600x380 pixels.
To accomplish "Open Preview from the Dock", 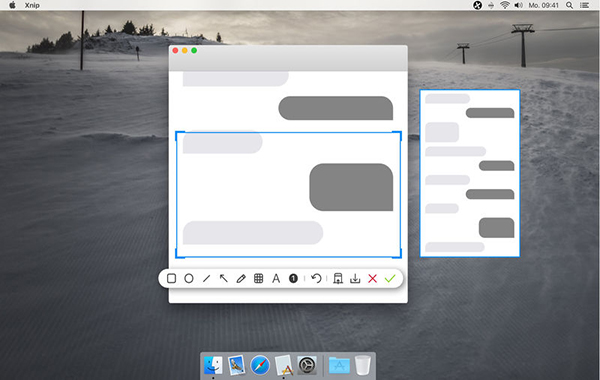I will click(236, 365).
